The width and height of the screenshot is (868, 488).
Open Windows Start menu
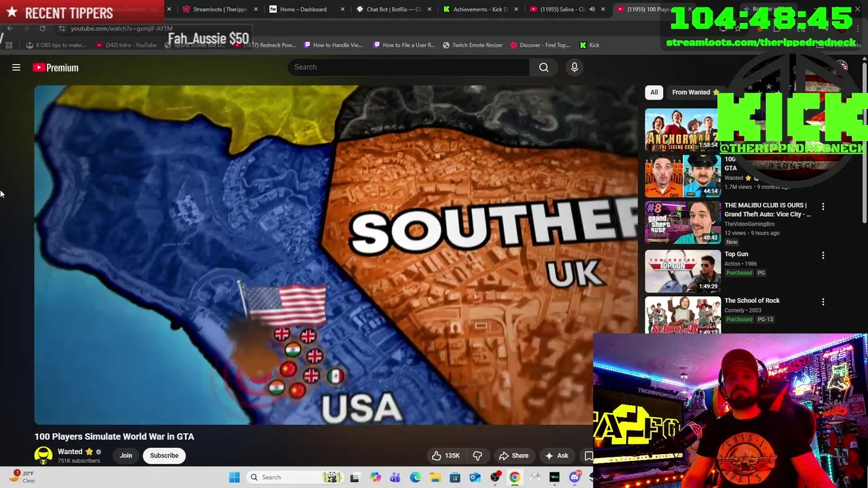(x=234, y=477)
